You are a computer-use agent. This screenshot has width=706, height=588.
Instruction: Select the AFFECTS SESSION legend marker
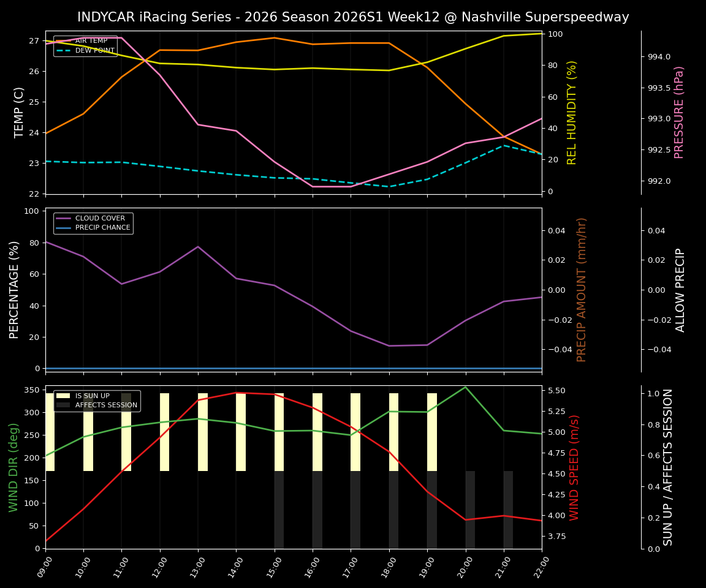coord(64,405)
